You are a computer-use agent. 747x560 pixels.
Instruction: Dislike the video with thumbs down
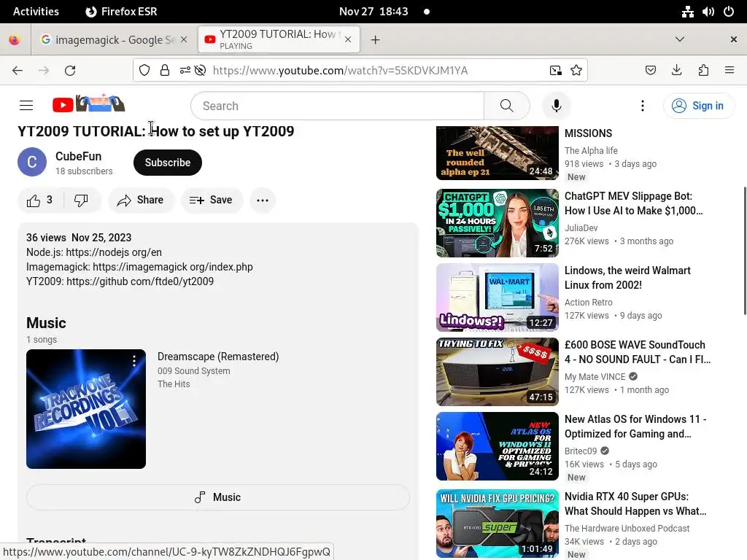click(82, 200)
